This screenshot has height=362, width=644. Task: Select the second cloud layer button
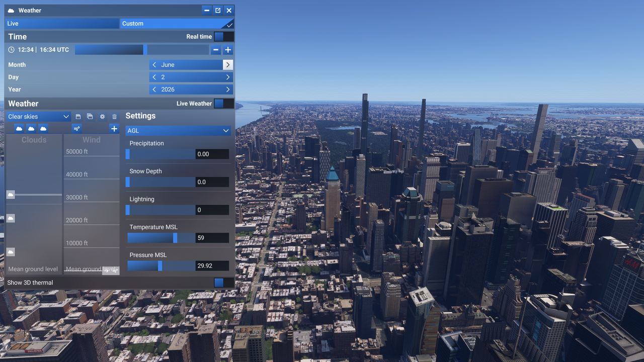coord(31,129)
